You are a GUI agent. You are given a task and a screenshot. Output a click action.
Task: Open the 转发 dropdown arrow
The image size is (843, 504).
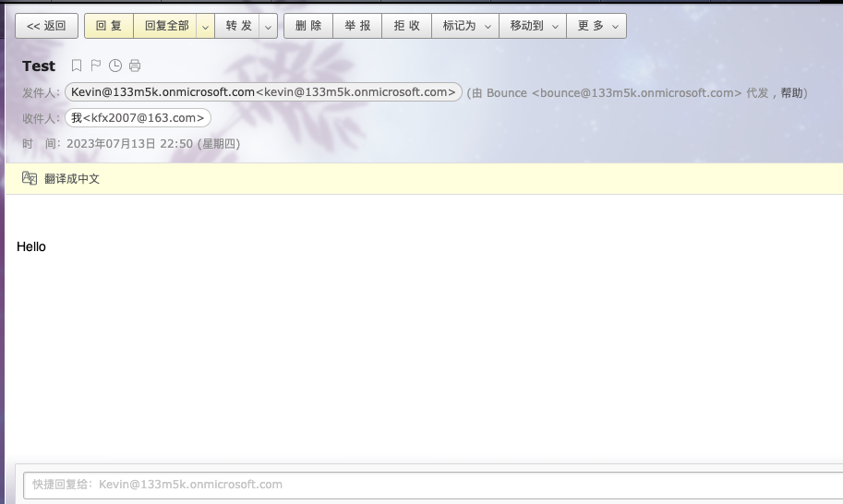coord(269,26)
